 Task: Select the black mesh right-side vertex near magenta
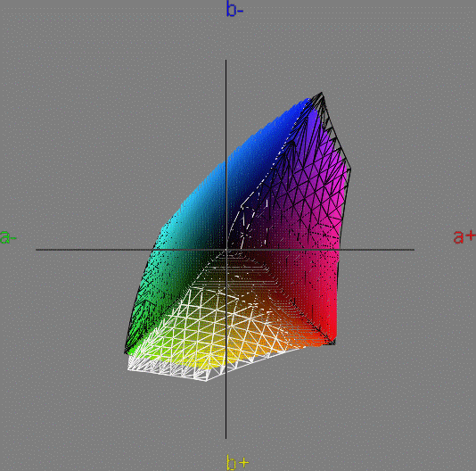coord(351,168)
